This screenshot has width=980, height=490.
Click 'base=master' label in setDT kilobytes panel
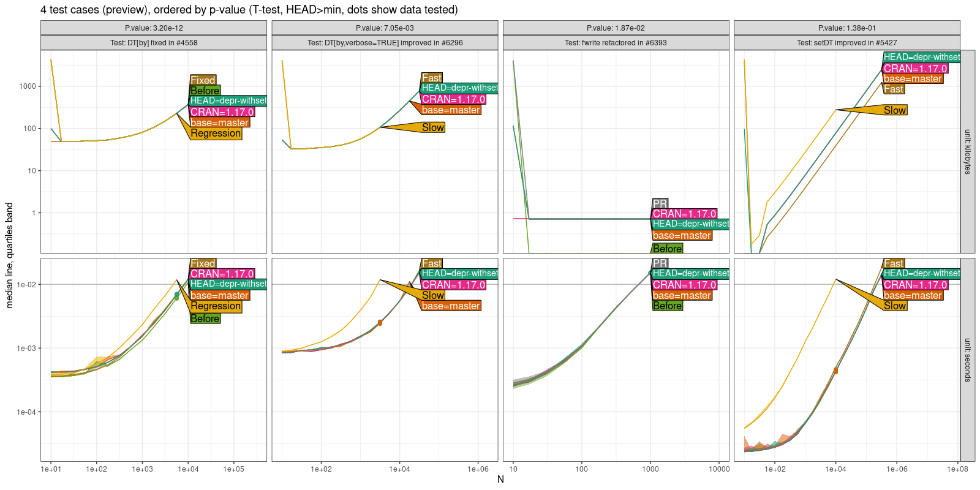(913, 78)
